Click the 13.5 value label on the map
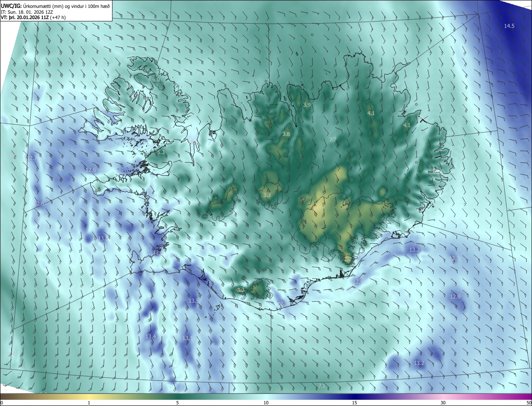The width and height of the screenshot is (532, 406). point(194,301)
